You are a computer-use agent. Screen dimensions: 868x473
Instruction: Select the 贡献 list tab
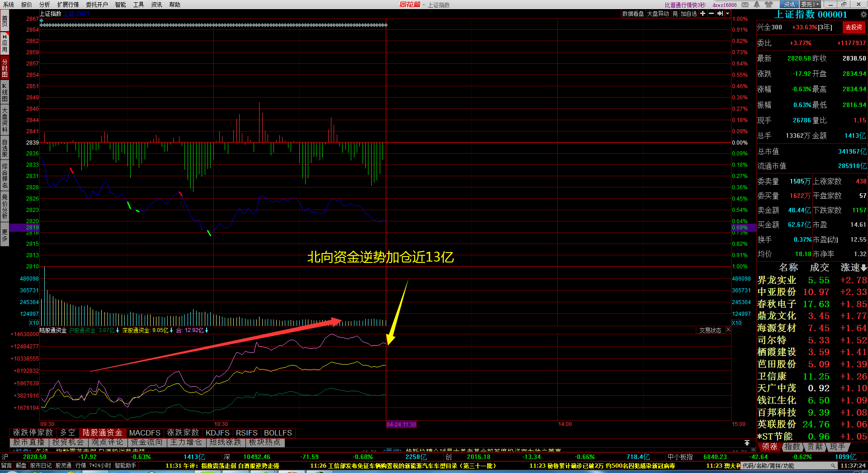[815, 447]
